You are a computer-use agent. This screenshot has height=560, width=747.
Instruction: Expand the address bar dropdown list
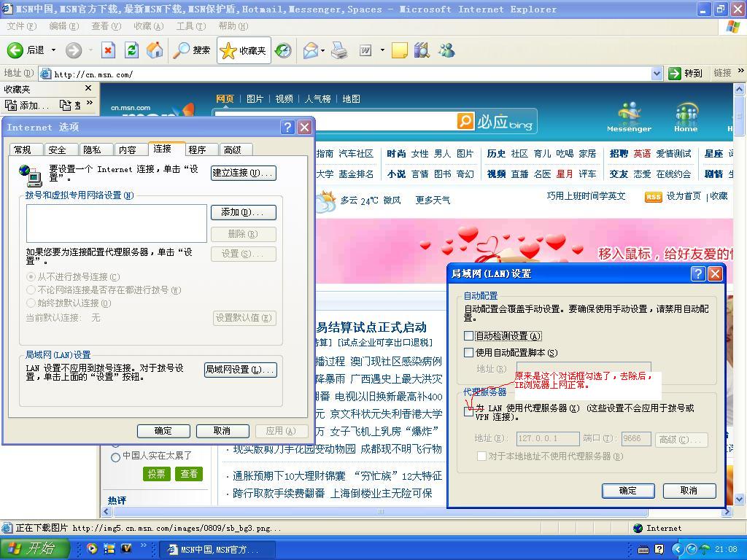(x=657, y=74)
